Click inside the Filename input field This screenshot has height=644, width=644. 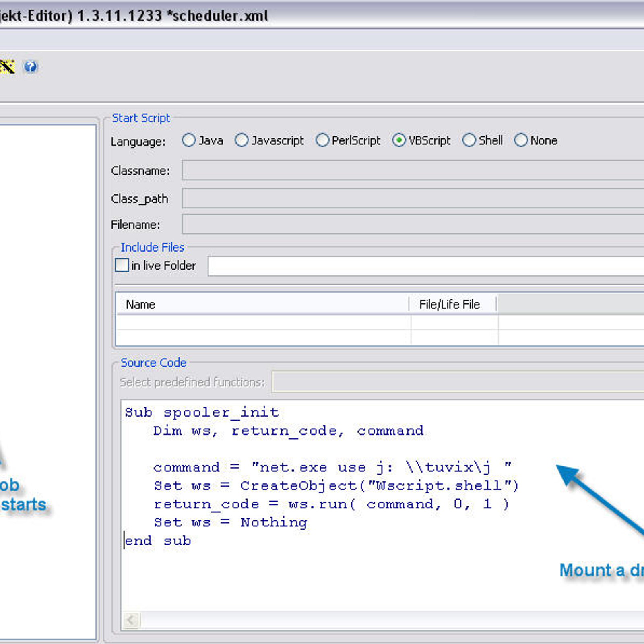(x=362, y=224)
